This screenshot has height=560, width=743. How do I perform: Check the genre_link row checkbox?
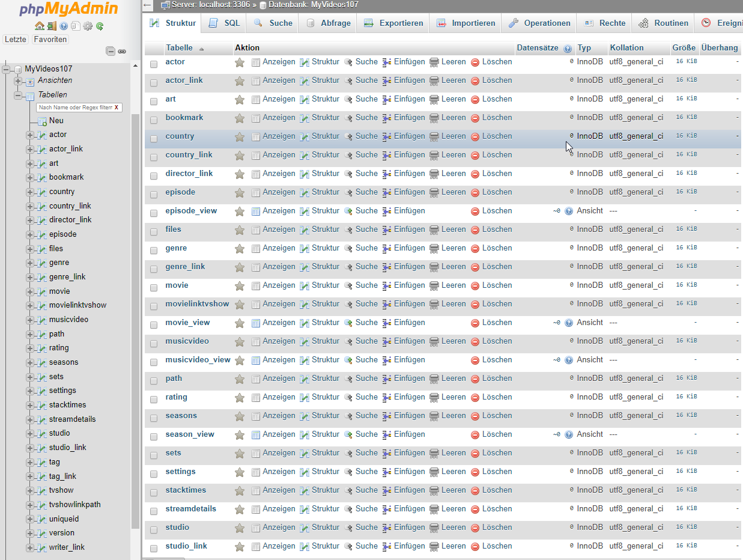pos(154,269)
